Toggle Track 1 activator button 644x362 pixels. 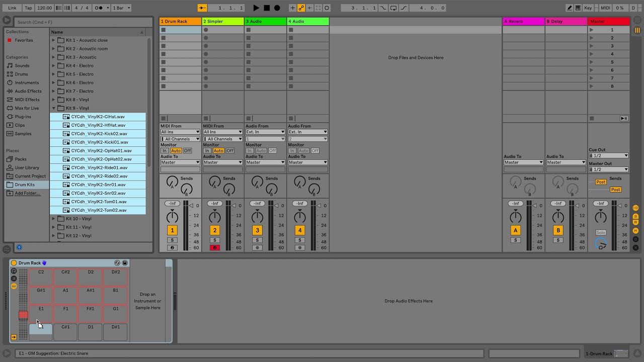click(x=172, y=230)
